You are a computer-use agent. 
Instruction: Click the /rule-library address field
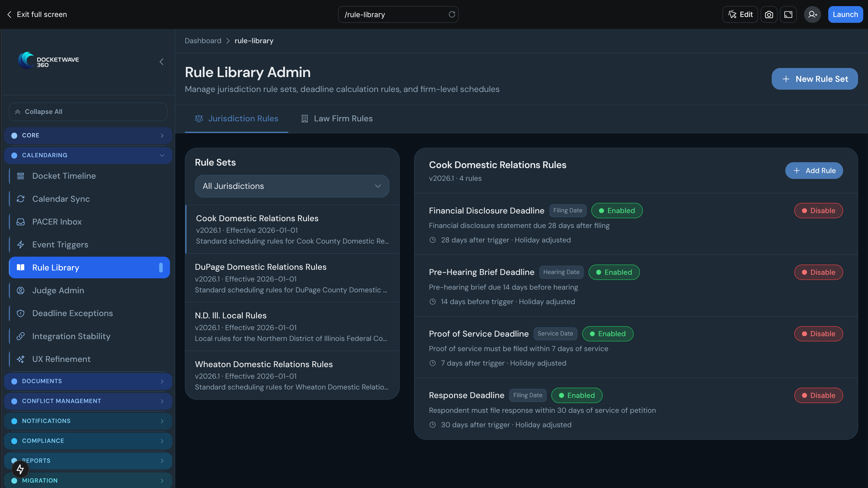(x=398, y=14)
